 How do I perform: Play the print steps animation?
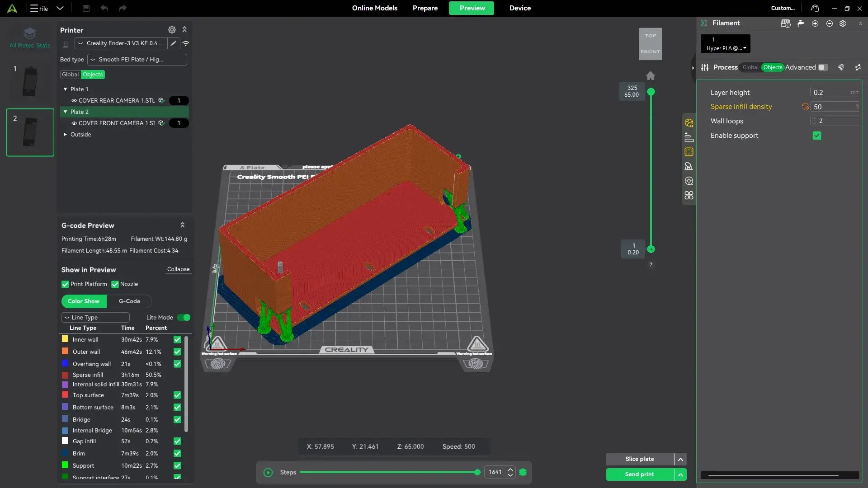coord(268,473)
